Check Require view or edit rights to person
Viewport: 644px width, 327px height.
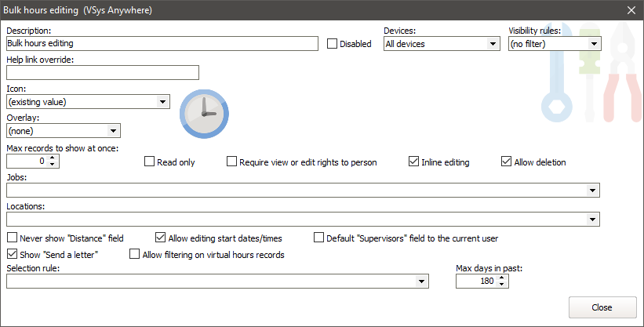click(231, 162)
